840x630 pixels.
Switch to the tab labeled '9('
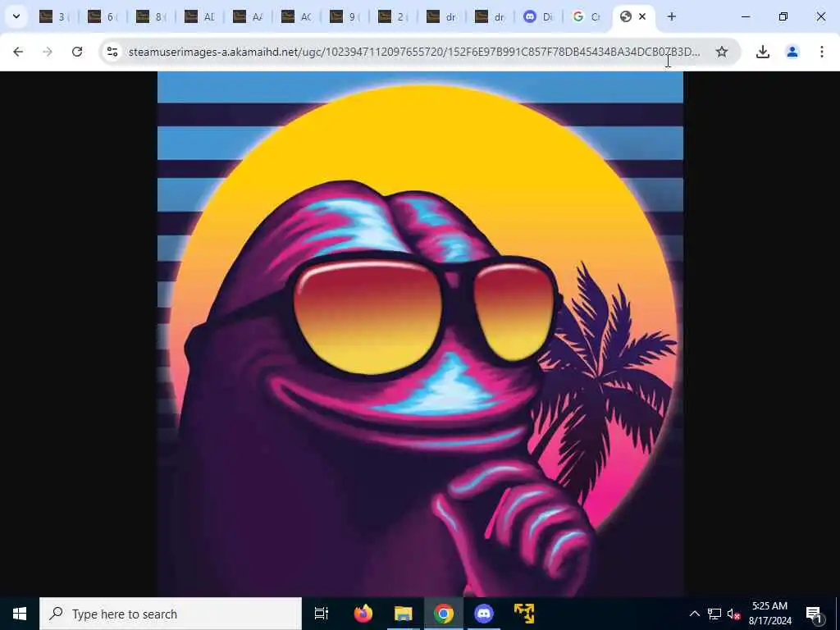click(345, 17)
